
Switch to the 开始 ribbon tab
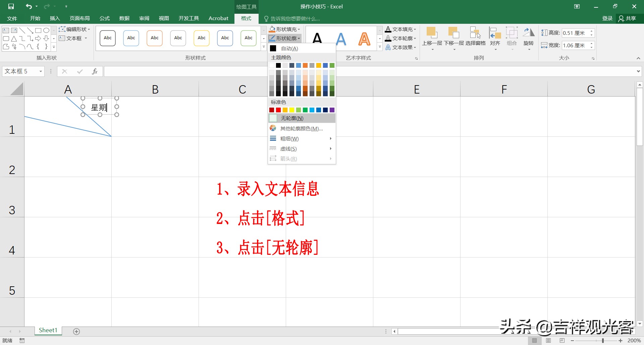[x=35, y=18]
